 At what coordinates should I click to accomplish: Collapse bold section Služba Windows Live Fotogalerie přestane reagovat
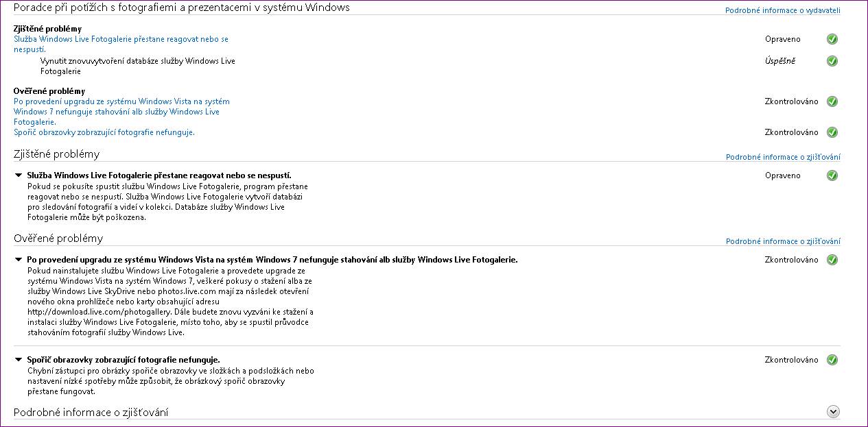point(19,175)
